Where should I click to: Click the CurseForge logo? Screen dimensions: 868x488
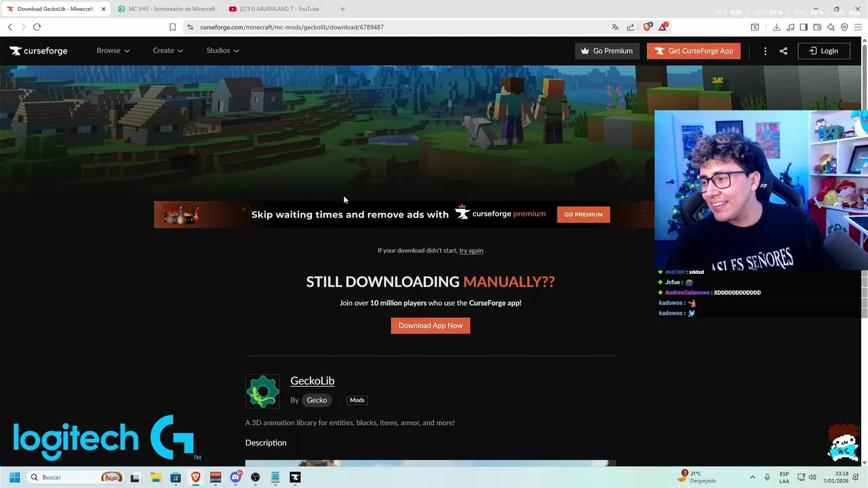pyautogui.click(x=39, y=51)
